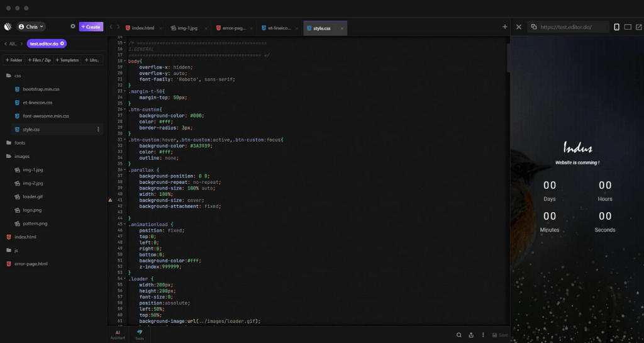Switch the preview to desktop view
The width and height of the screenshot is (644, 343).
628,27
